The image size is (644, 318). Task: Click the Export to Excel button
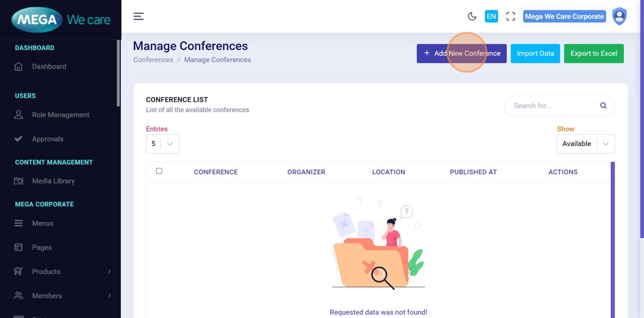pos(593,53)
